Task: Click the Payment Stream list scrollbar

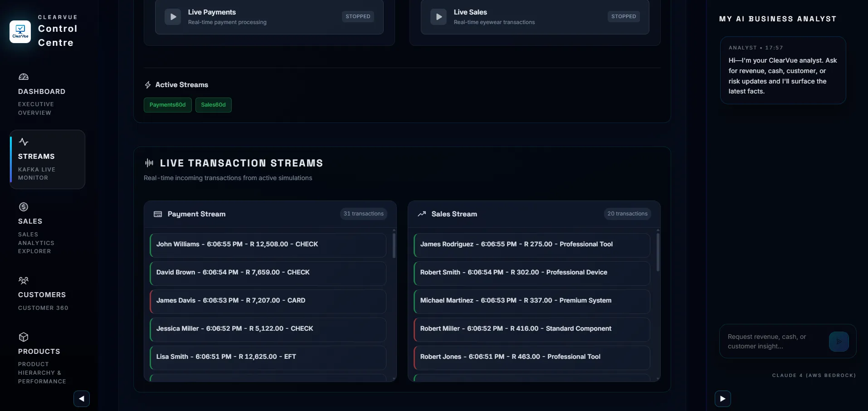Action: tap(394, 245)
